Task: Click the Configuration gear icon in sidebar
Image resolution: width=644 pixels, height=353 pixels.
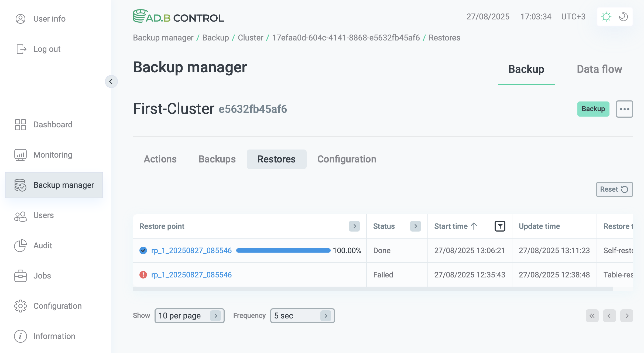Action: coord(20,306)
